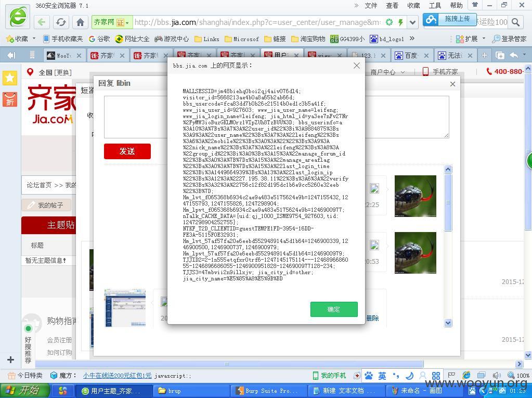Open the GG4399小 bookmark
The width and height of the screenshot is (532, 398).
347,39
